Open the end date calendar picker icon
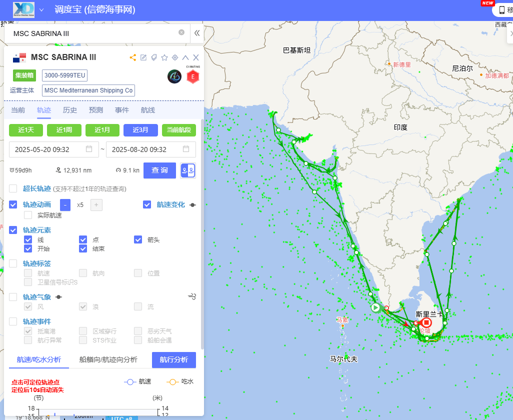 (186, 149)
